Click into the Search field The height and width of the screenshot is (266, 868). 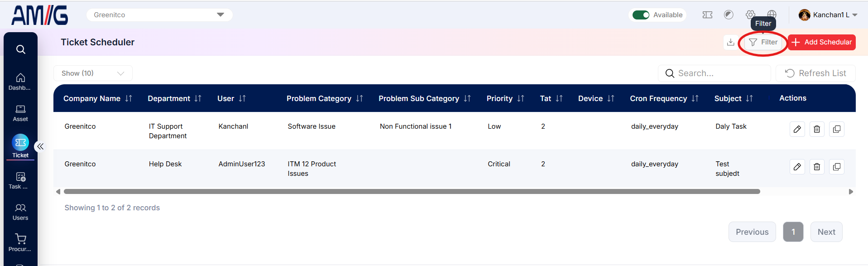[x=715, y=73]
